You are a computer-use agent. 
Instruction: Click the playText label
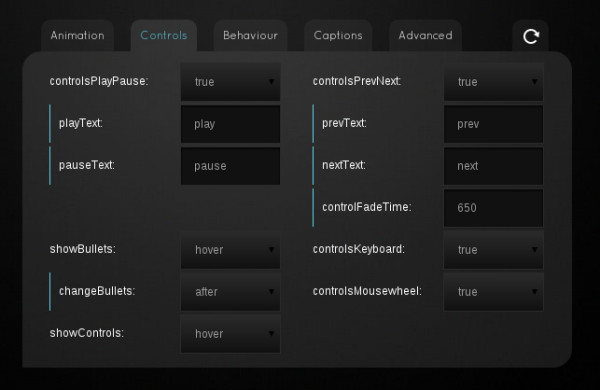tap(81, 123)
